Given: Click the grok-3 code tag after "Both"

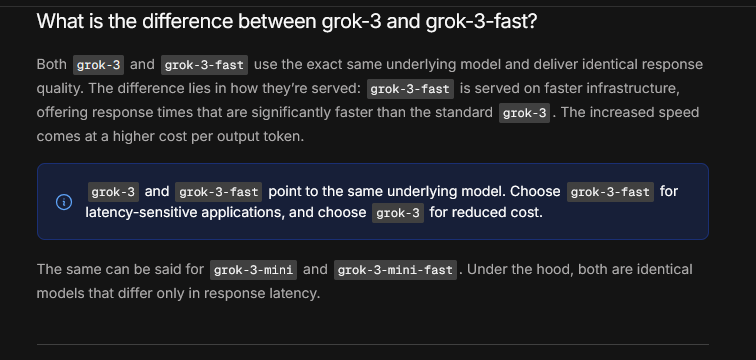Looking at the screenshot, I should (x=98, y=65).
